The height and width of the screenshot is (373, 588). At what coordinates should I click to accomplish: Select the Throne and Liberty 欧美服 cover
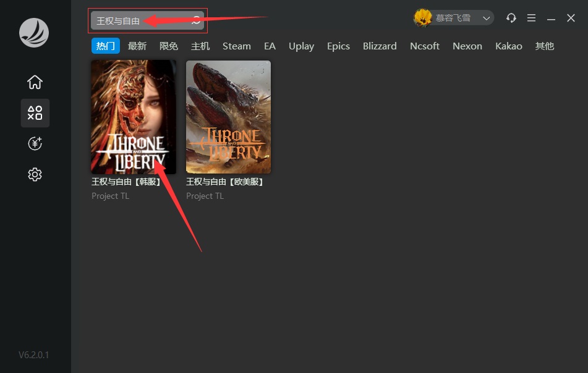tap(228, 117)
